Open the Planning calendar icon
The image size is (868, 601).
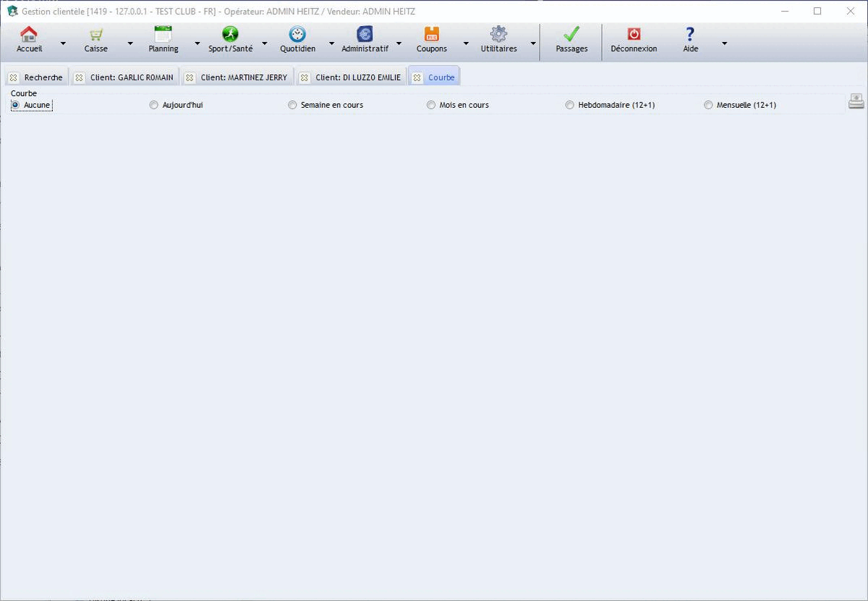(x=163, y=35)
